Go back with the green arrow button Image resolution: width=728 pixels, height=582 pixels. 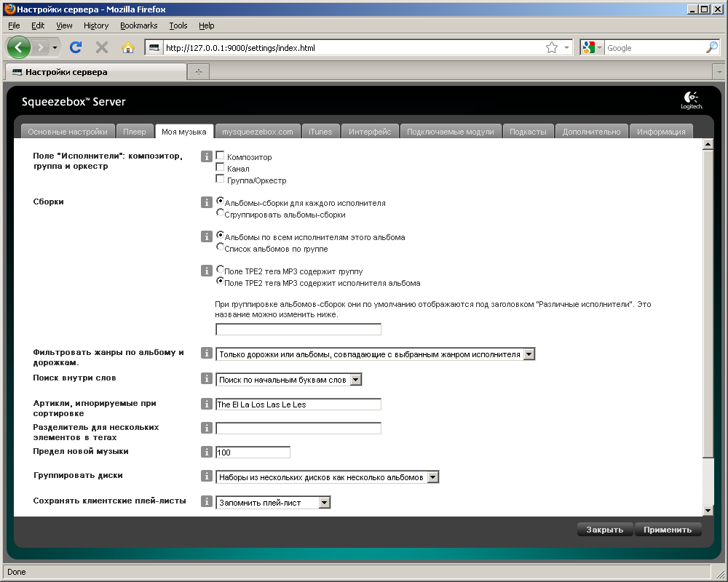coord(19,47)
